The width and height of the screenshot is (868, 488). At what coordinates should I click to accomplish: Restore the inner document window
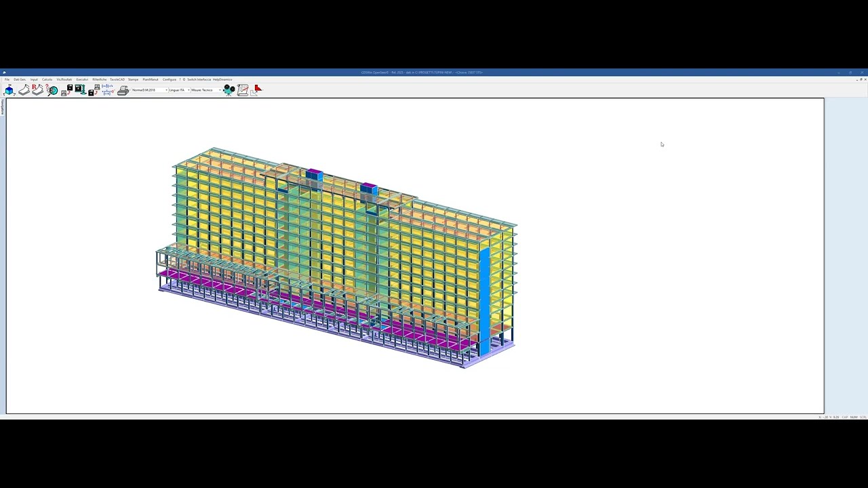861,79
